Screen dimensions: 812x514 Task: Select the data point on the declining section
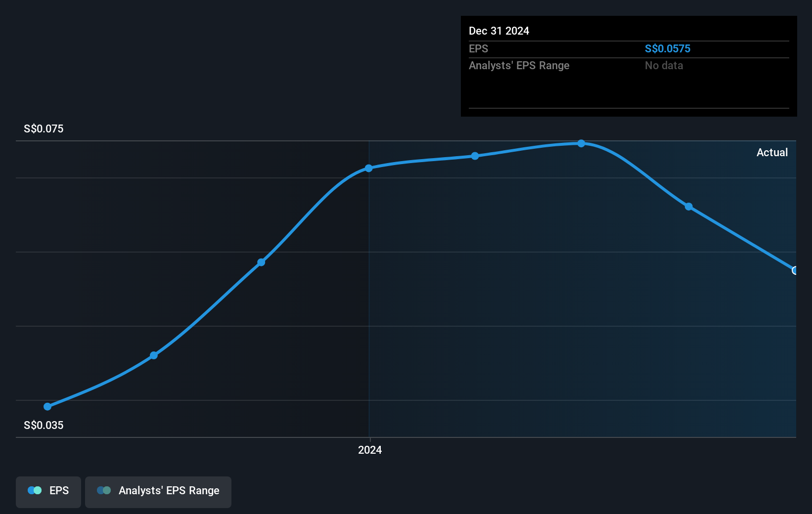(689, 207)
